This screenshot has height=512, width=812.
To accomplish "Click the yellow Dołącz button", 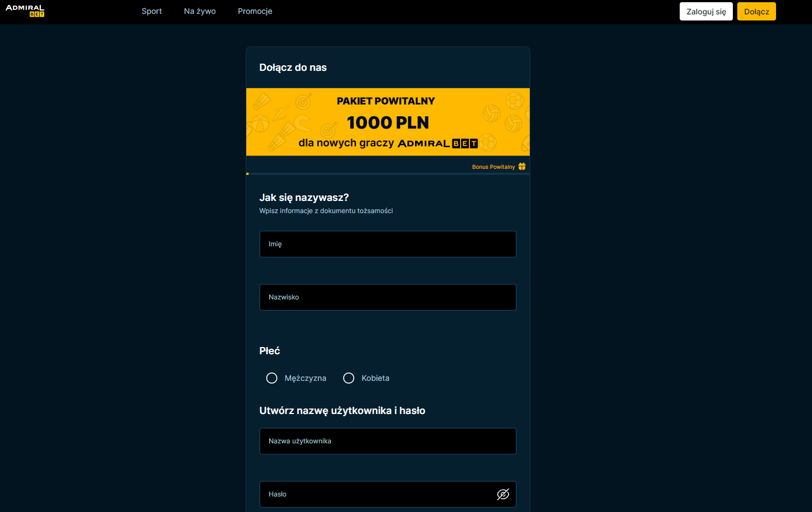I will coord(756,12).
